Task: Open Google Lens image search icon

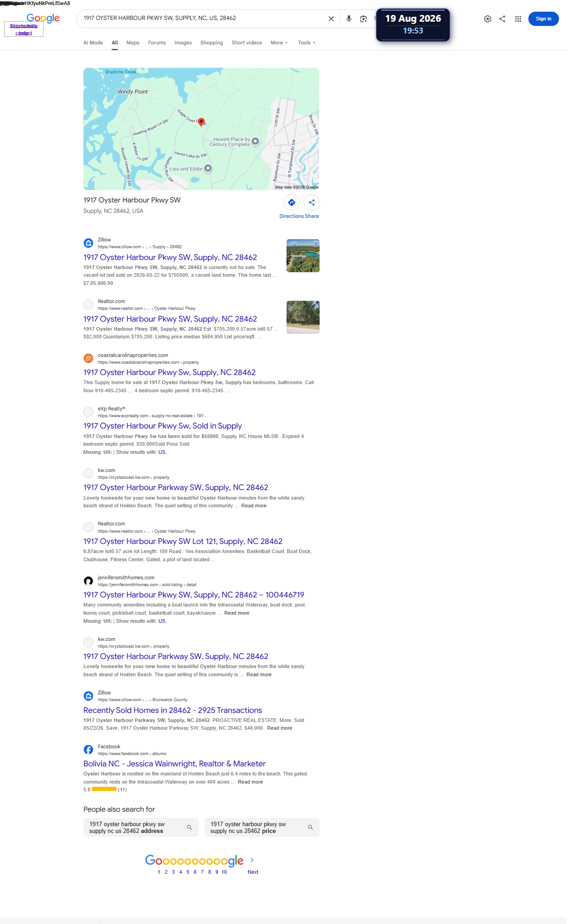Action: tap(363, 19)
